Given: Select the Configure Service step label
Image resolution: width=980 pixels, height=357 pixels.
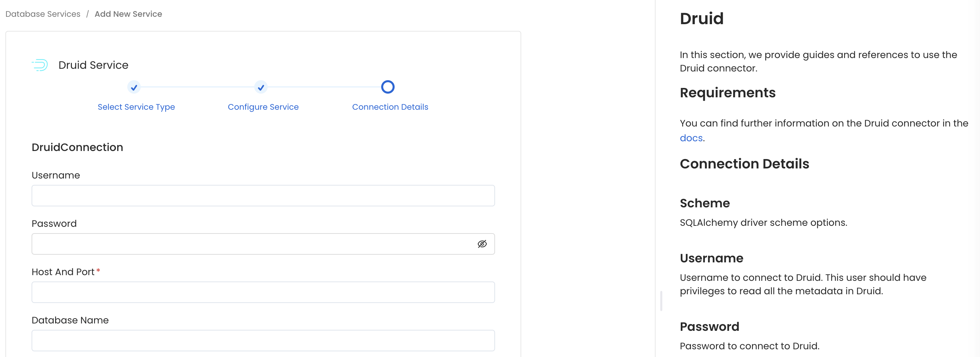Looking at the screenshot, I should (x=263, y=107).
